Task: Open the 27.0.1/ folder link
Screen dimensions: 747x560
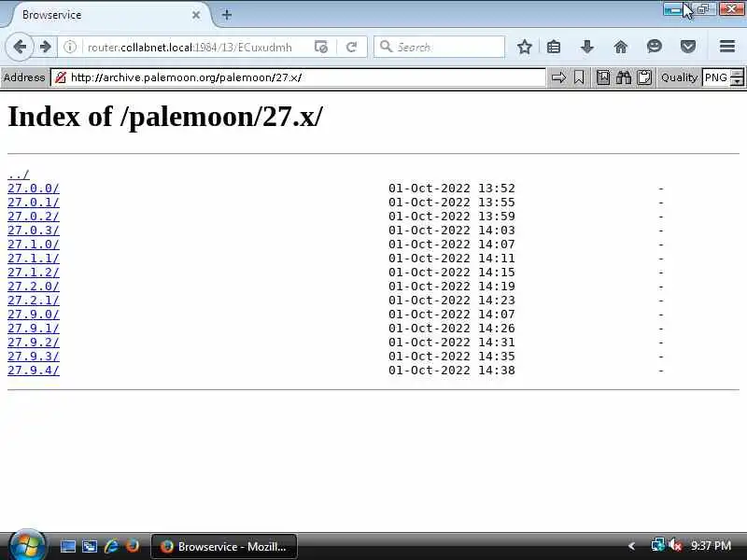Action: (34, 203)
